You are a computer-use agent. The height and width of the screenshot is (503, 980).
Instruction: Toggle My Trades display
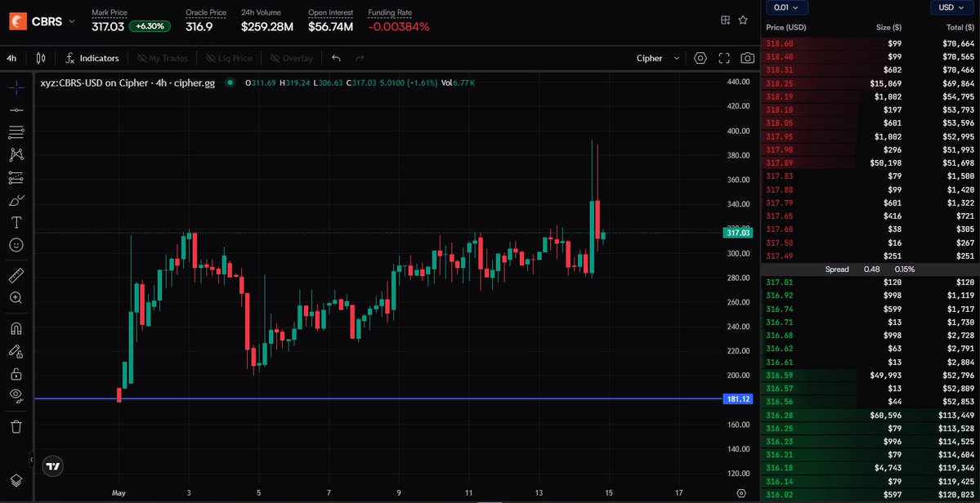click(x=163, y=58)
